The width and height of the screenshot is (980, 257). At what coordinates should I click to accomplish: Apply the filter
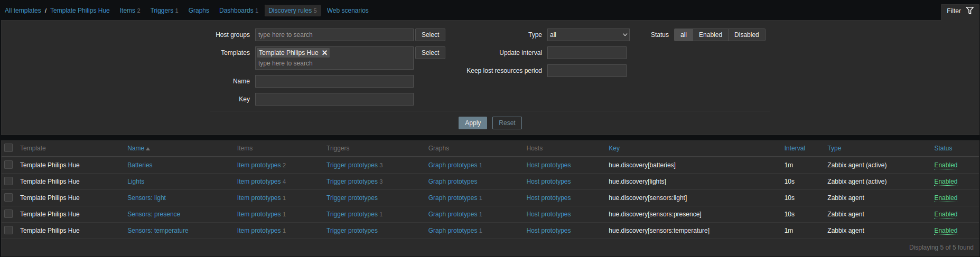[473, 123]
